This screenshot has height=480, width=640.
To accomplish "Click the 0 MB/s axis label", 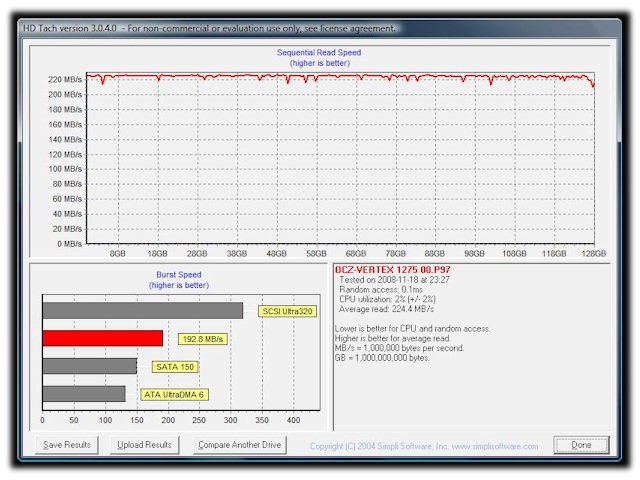I will (x=69, y=244).
